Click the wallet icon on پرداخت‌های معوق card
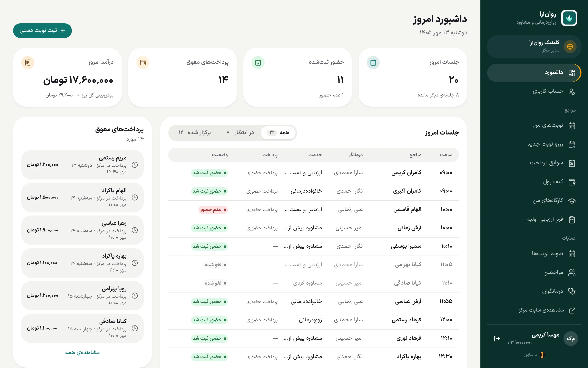588x368 pixels. tap(143, 63)
